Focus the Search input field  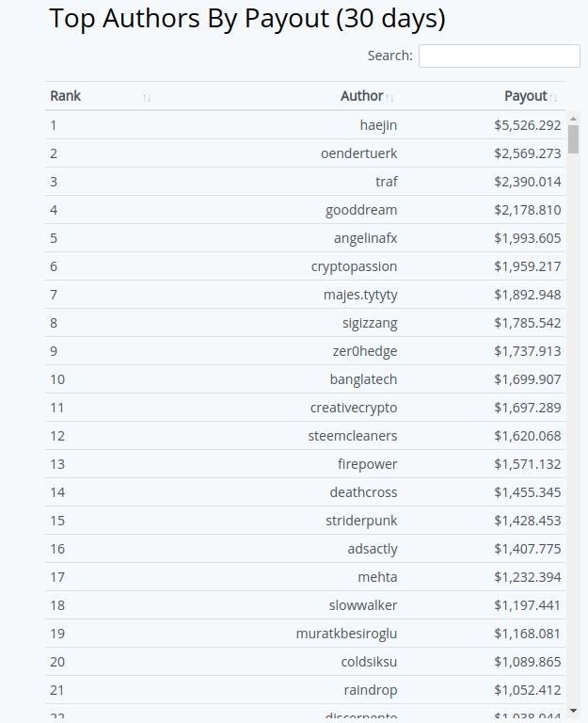(x=499, y=56)
